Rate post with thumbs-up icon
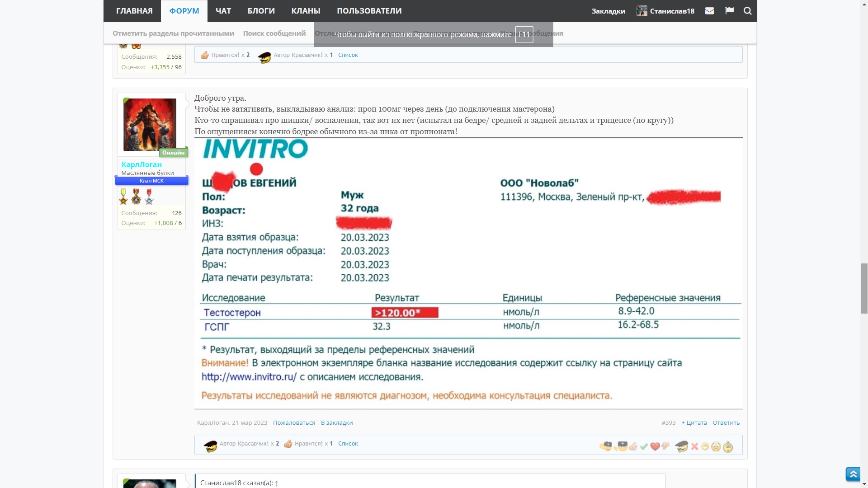The width and height of the screenshot is (868, 488). pyautogui.click(x=633, y=446)
